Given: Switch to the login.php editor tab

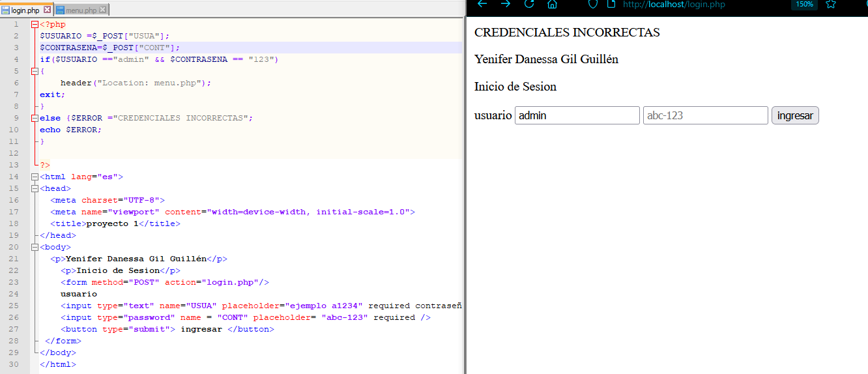Looking at the screenshot, I should click(25, 10).
